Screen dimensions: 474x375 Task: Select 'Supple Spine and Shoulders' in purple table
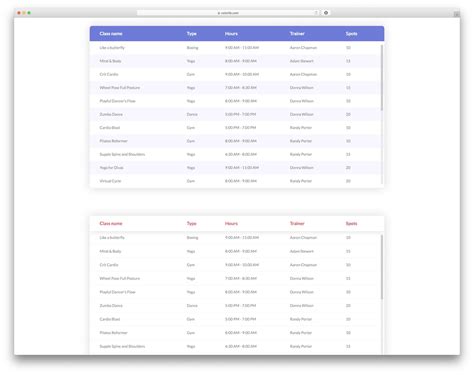(122, 154)
